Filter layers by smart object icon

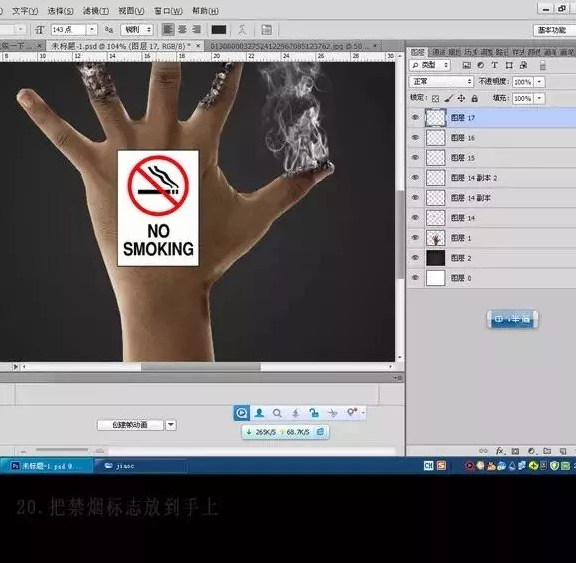[523, 65]
